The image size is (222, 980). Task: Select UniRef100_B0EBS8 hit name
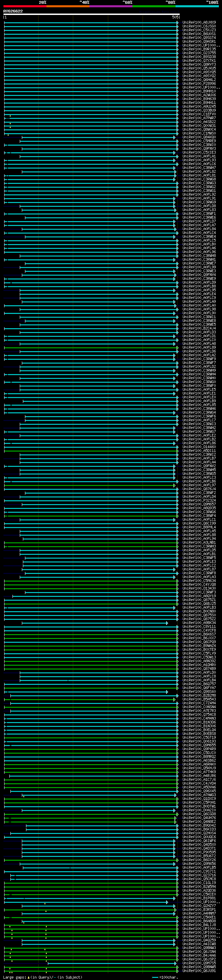[x=199, y=734]
